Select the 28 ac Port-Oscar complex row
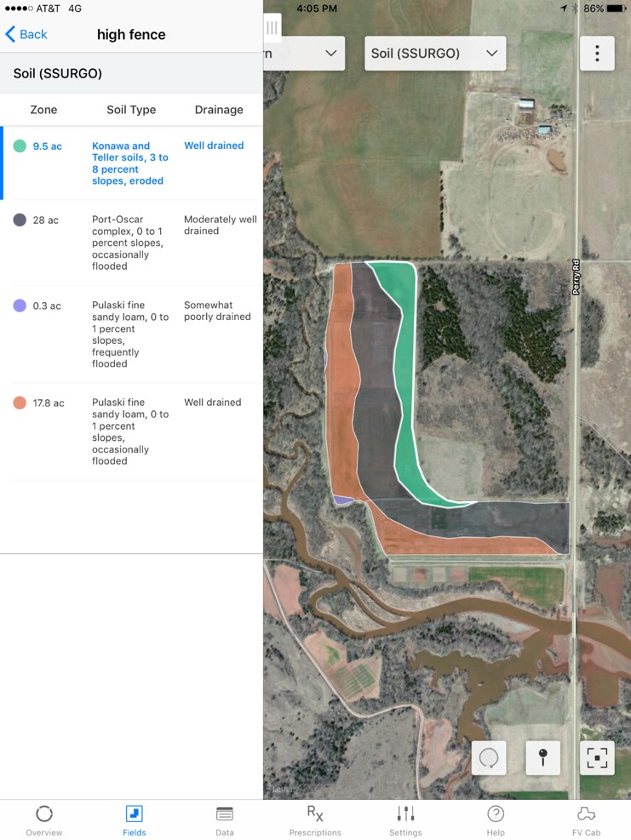The image size is (631, 840). tap(131, 243)
